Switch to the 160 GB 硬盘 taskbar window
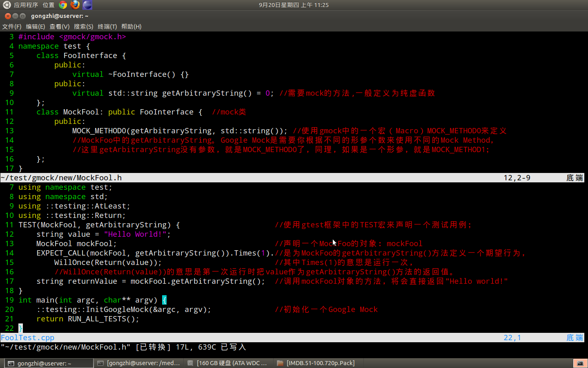This screenshot has width=588, height=368. [x=227, y=363]
